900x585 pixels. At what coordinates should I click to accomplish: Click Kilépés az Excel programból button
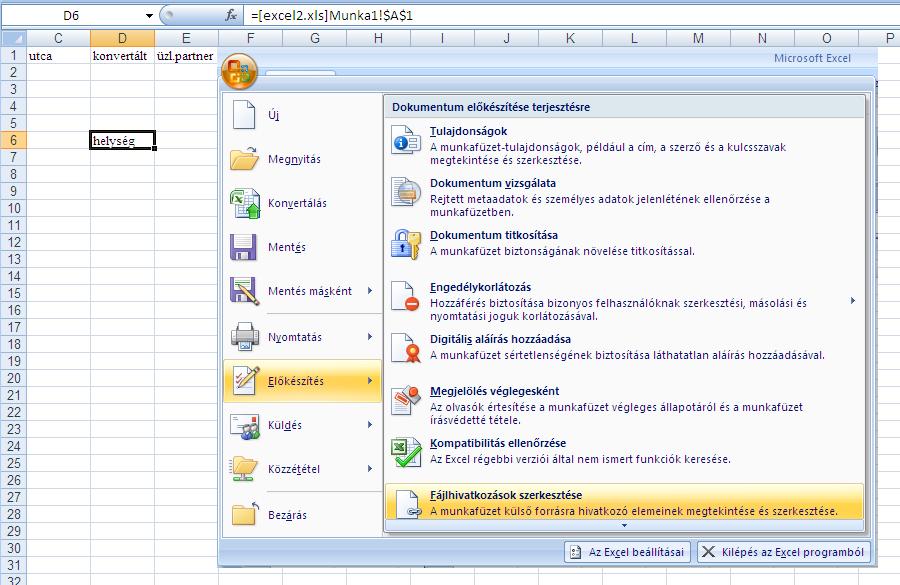[x=783, y=552]
